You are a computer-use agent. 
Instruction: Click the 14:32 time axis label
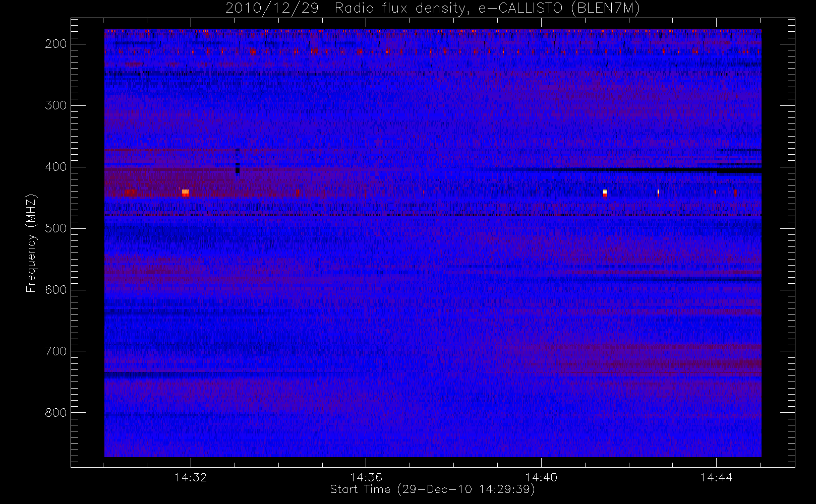pyautogui.click(x=191, y=477)
